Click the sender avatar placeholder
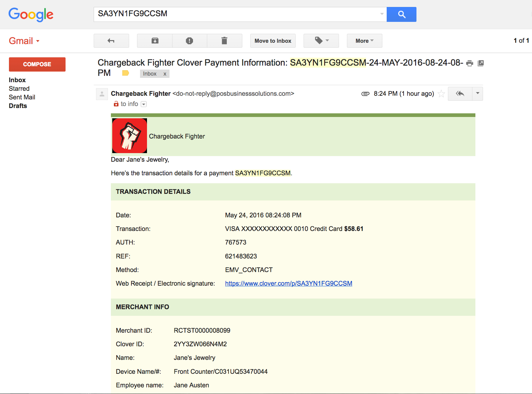The image size is (532, 394). coord(102,94)
